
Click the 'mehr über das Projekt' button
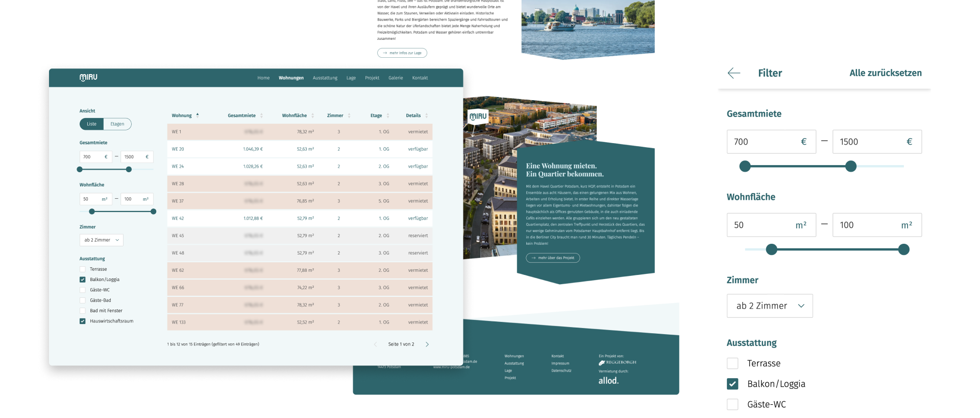click(x=553, y=258)
